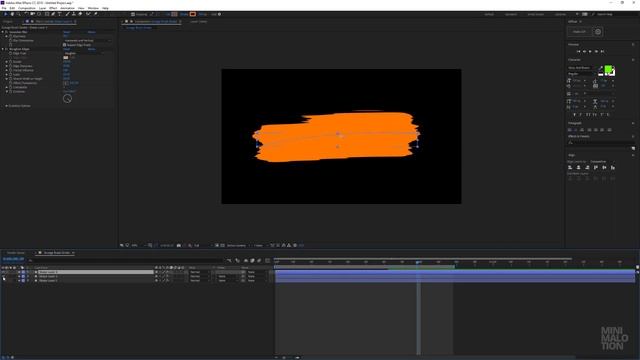The width and height of the screenshot is (640, 360).
Task: Collapse the first effect group in Effect Controls
Action: click(x=3, y=32)
